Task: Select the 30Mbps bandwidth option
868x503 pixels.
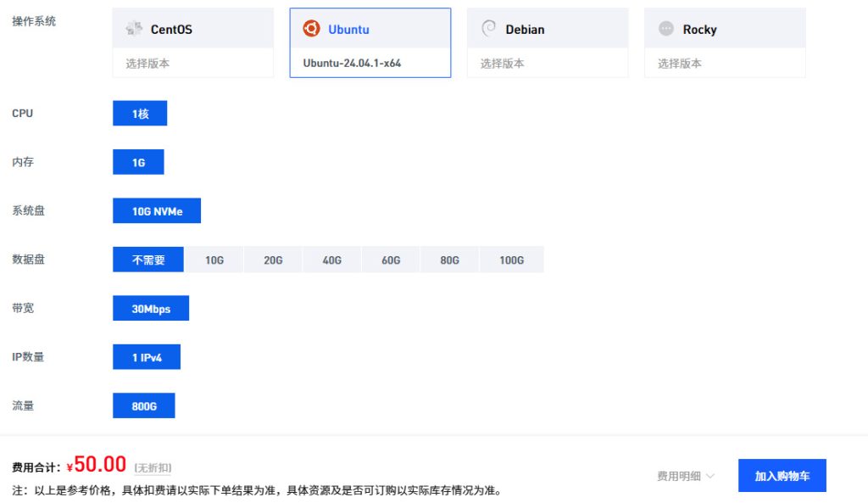Action: click(x=151, y=309)
